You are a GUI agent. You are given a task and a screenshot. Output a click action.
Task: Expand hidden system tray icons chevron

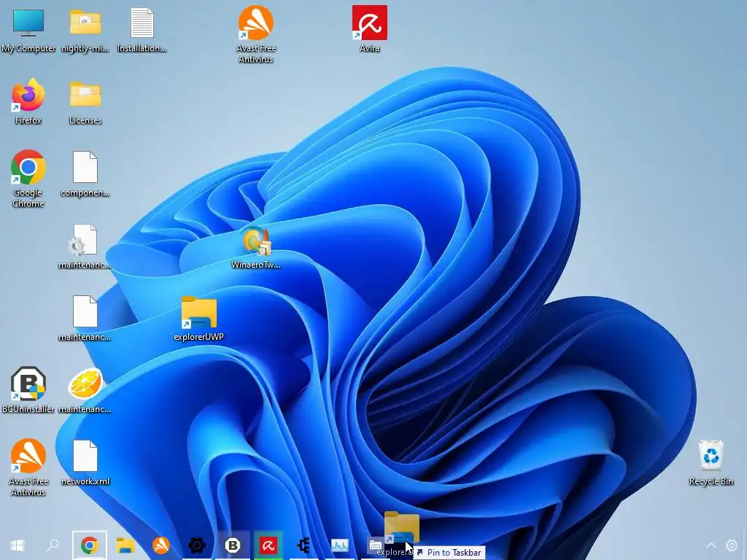pyautogui.click(x=711, y=545)
